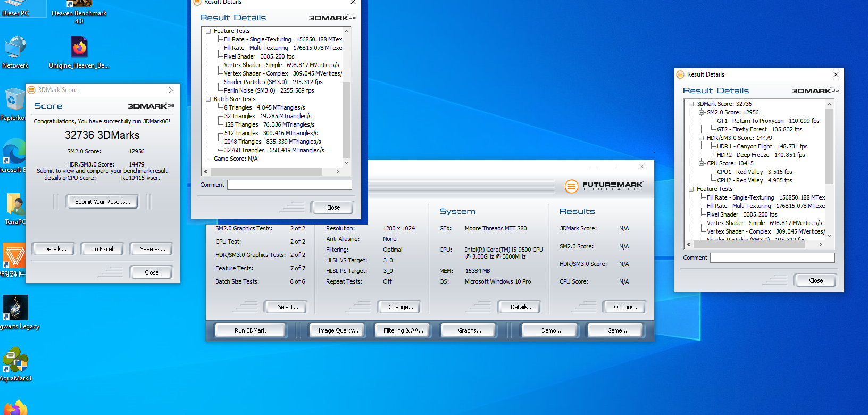Click Close button in middle Result Details

tap(333, 207)
